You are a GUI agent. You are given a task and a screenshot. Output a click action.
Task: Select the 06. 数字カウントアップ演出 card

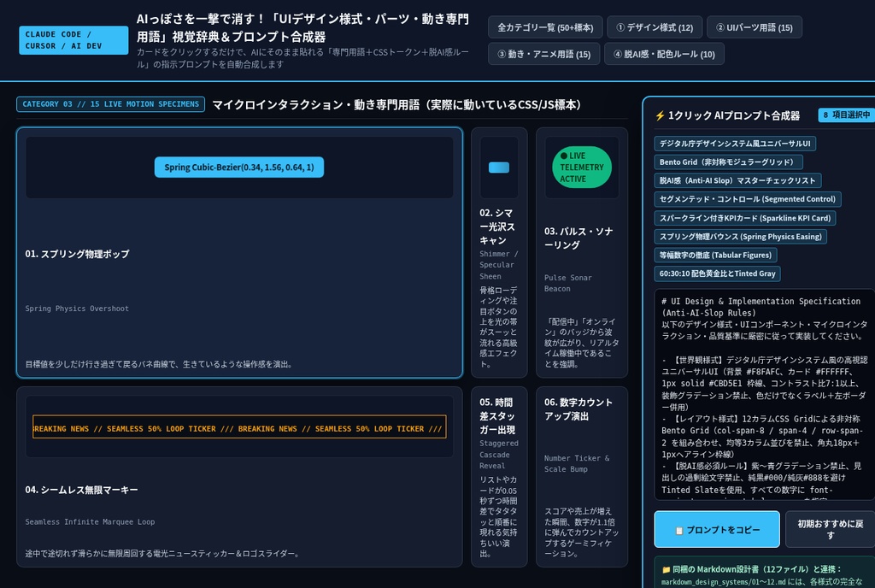tap(581, 477)
